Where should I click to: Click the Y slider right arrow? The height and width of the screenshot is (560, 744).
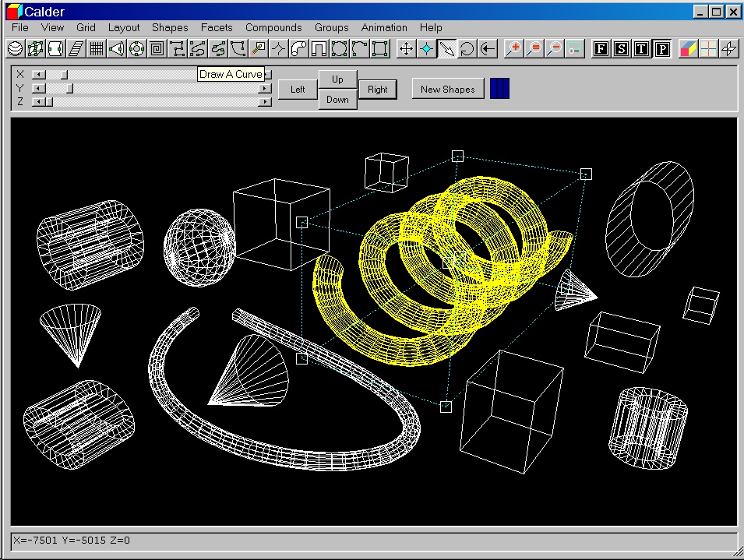(265, 89)
